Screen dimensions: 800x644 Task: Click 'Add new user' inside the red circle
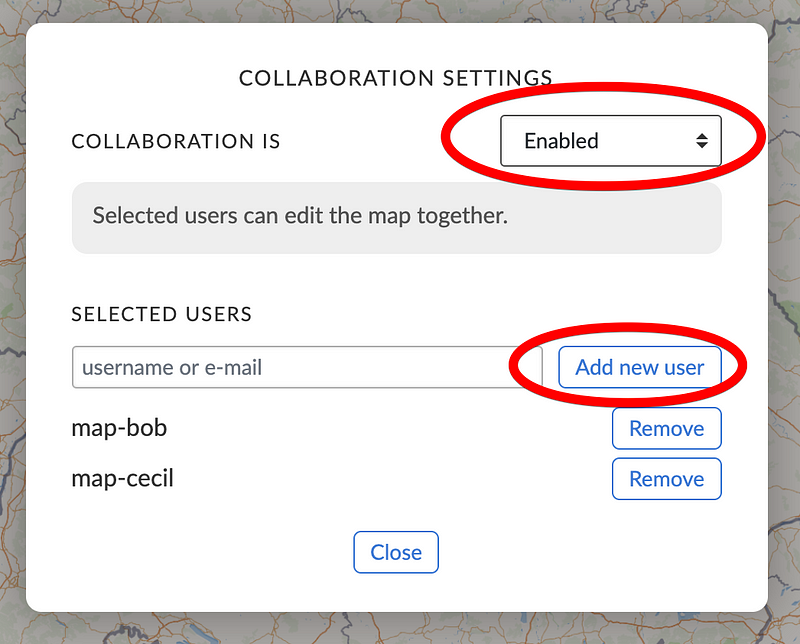[639, 367]
